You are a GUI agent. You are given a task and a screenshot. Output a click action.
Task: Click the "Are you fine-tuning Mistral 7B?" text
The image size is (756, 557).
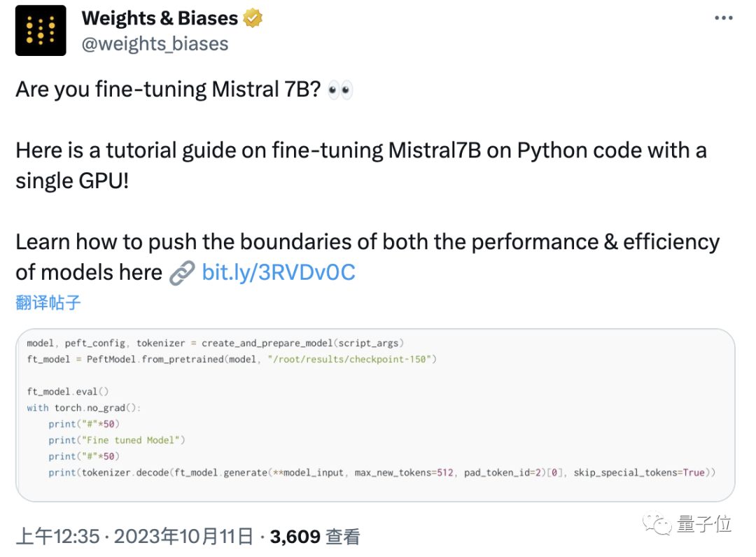[168, 90]
